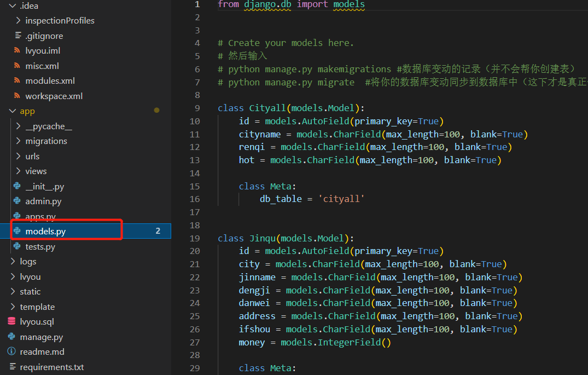Click the 'cityall' db_table string
This screenshot has width=588, height=375.
tap(341, 199)
